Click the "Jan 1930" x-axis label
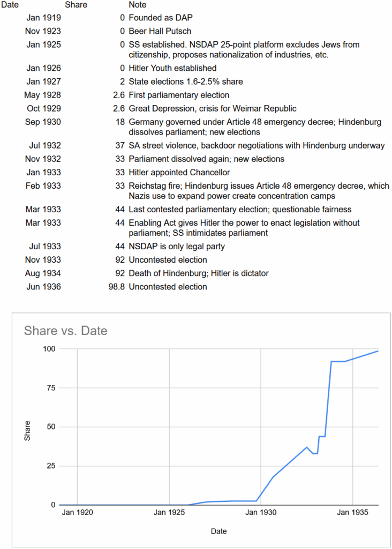392x549 pixels. click(261, 513)
